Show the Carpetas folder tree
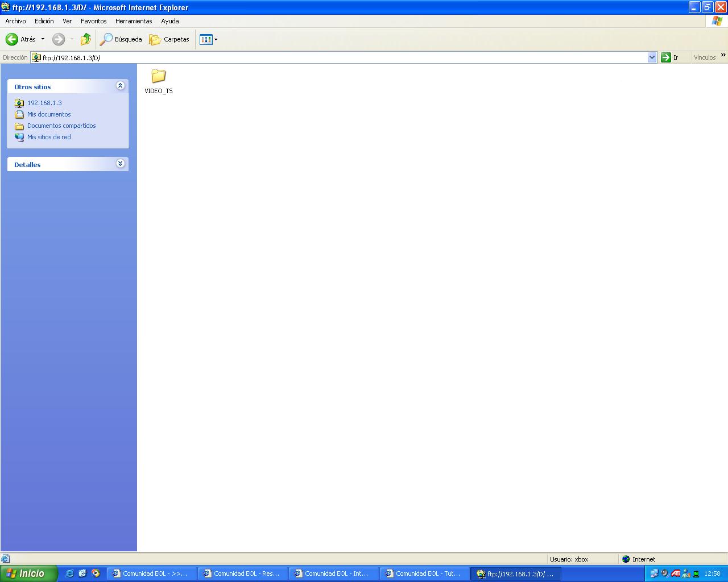Viewport: 728px width, 582px height. [169, 39]
